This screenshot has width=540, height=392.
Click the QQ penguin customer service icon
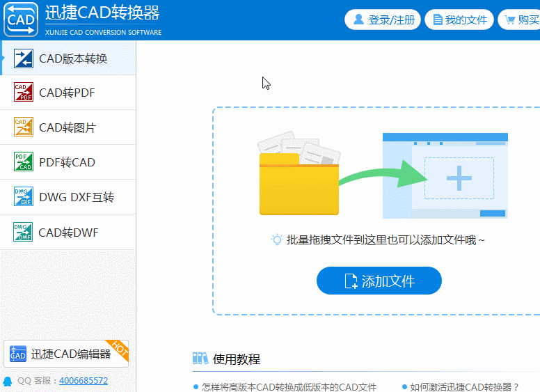point(8,381)
